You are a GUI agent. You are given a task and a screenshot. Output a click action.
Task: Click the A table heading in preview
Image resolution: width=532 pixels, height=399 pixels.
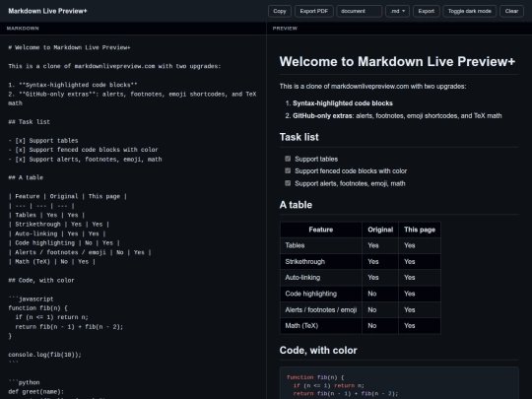296,205
